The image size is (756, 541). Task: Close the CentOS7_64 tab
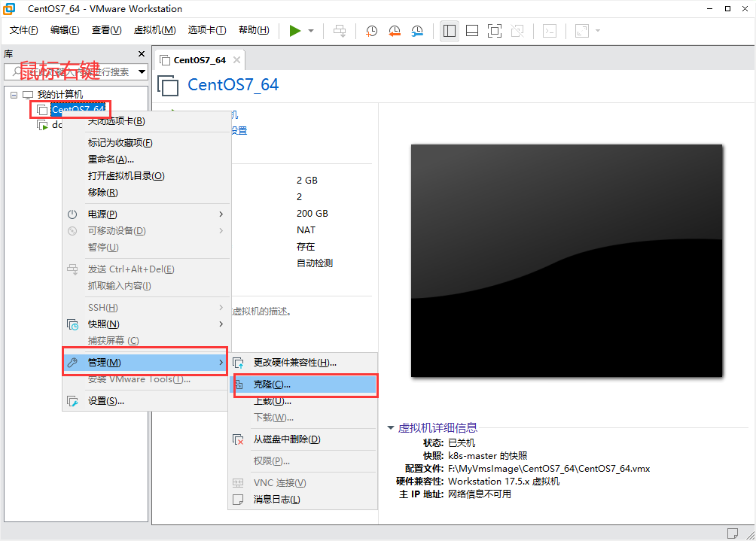tap(236, 60)
